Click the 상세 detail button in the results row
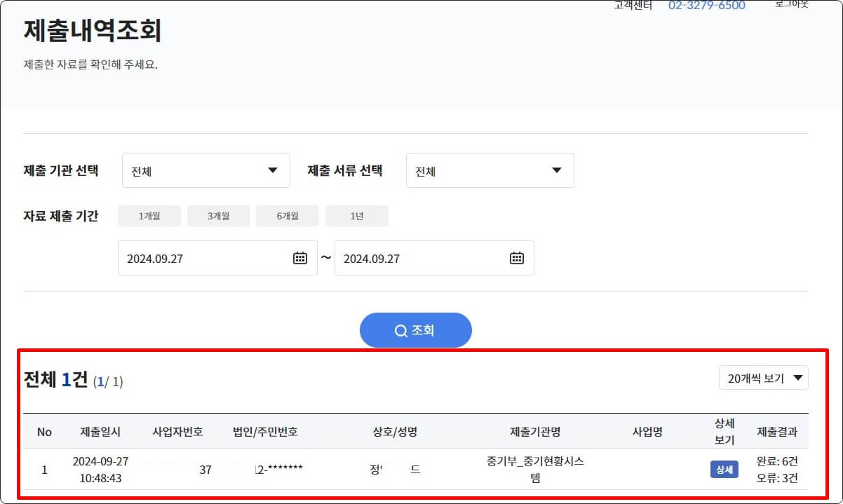 [724, 470]
